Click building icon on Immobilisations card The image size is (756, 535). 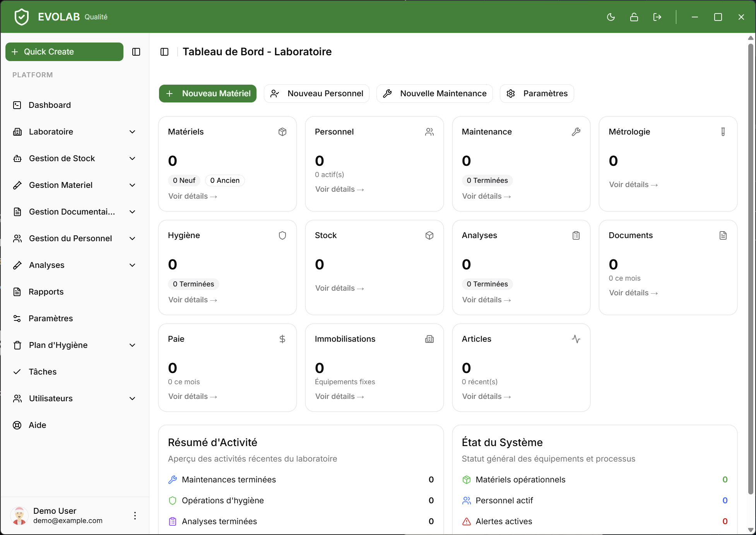coord(429,339)
